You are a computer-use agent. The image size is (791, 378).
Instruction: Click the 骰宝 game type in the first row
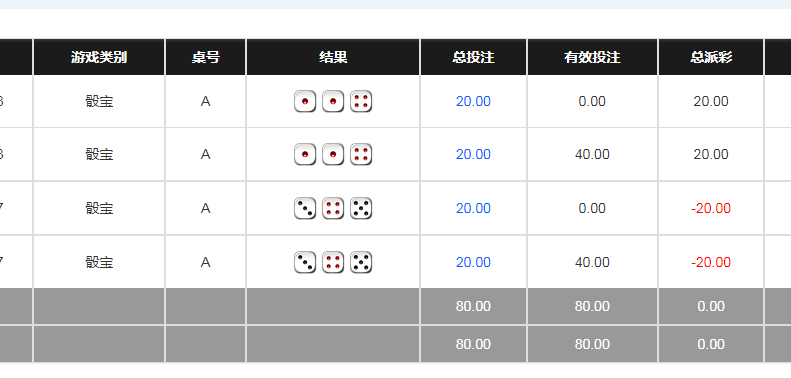(x=99, y=101)
